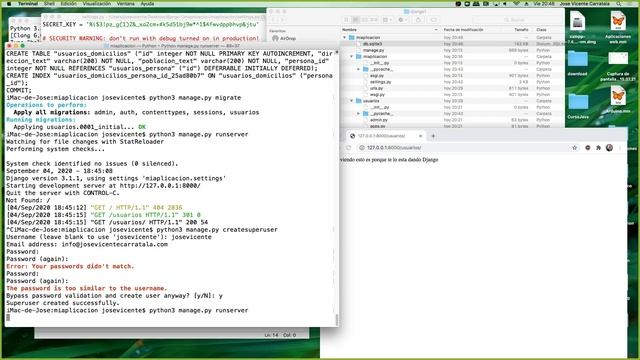Open the Ayuda menu
The width and height of the screenshot is (640, 360).
[147, 3]
